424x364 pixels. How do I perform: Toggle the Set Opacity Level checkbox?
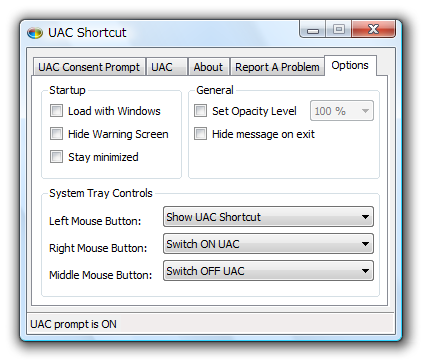tap(200, 111)
